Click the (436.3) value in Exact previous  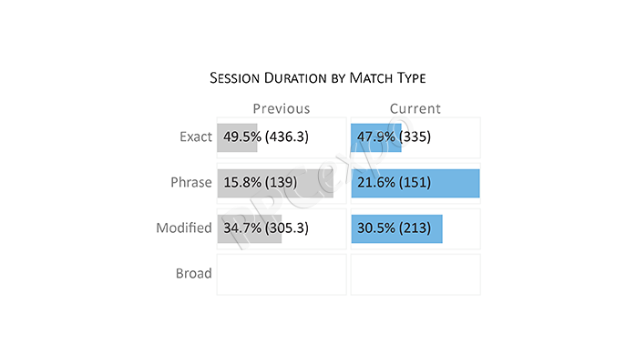pyautogui.click(x=287, y=136)
